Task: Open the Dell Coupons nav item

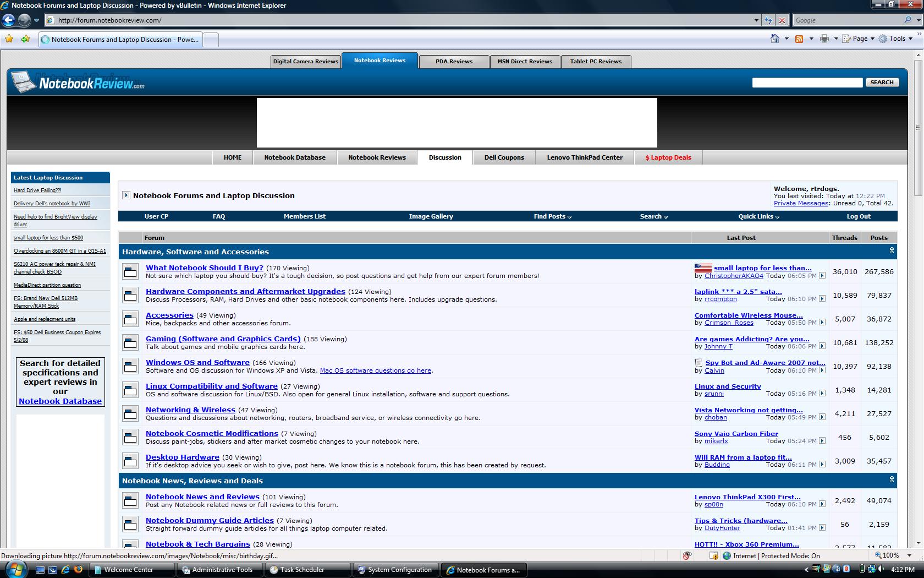Action: coord(504,157)
